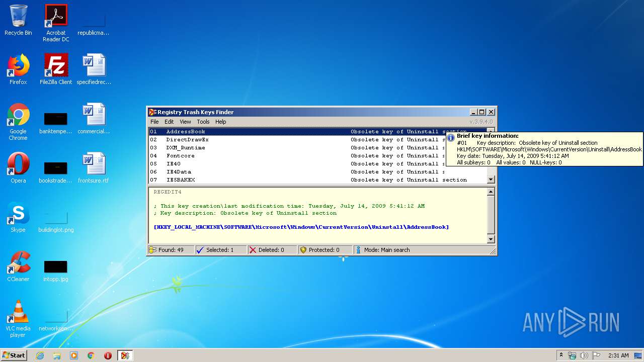Click the Show desktop button

638,355
